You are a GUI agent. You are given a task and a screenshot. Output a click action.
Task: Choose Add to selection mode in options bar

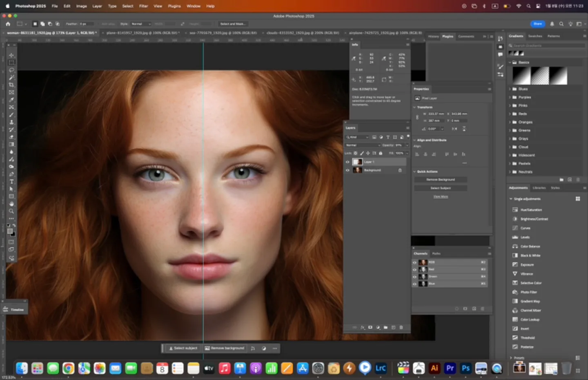pyautogui.click(x=42, y=24)
